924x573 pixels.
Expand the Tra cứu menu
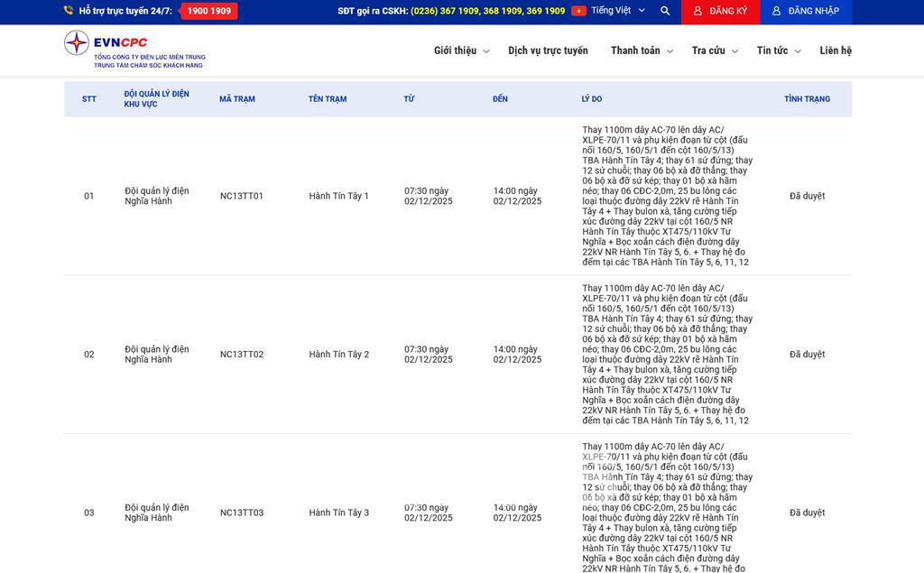[715, 51]
